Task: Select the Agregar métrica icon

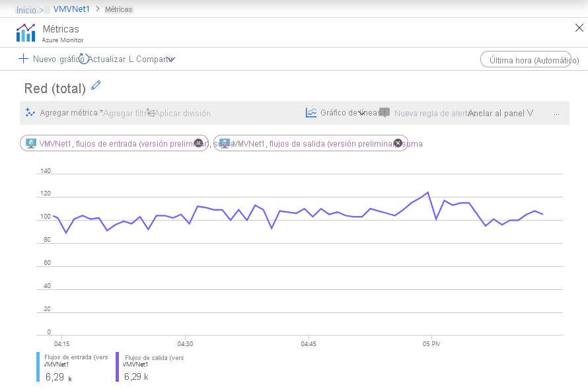Action: tap(30, 113)
